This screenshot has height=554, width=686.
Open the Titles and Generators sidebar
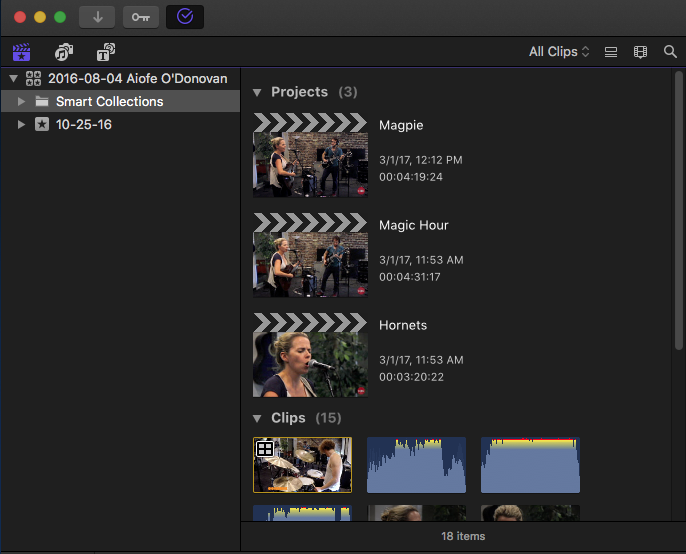coord(105,52)
